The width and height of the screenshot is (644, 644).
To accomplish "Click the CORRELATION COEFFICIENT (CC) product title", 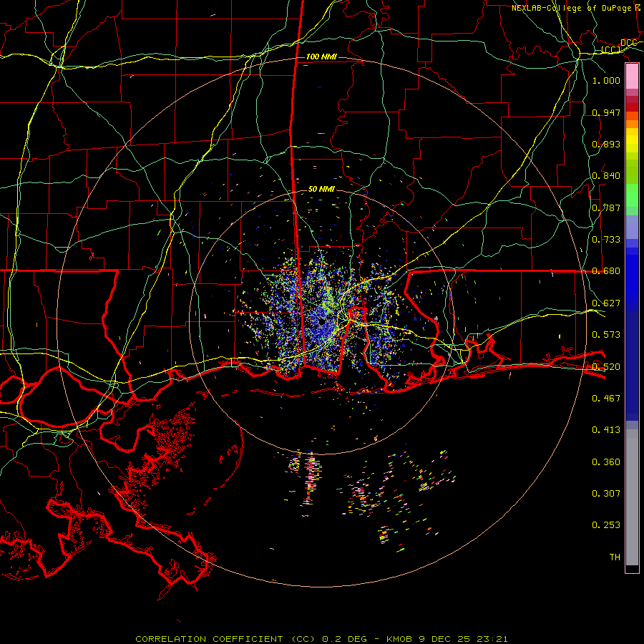I will point(225,639).
